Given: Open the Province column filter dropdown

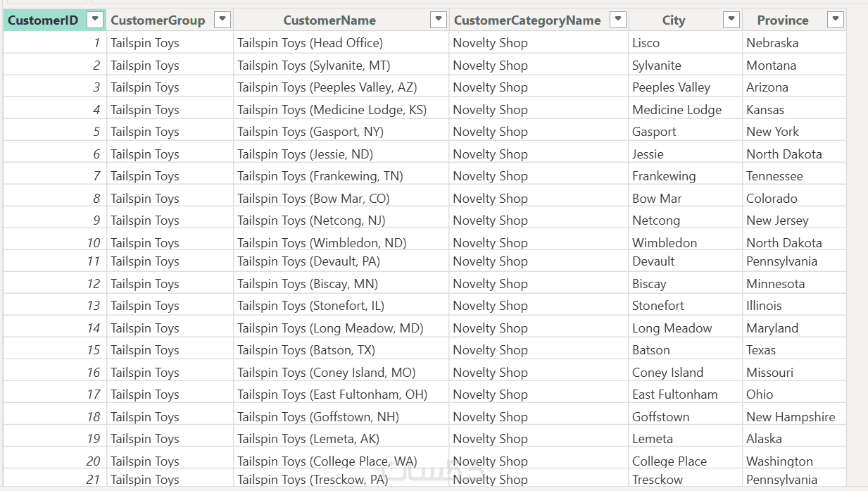Looking at the screenshot, I should [836, 20].
